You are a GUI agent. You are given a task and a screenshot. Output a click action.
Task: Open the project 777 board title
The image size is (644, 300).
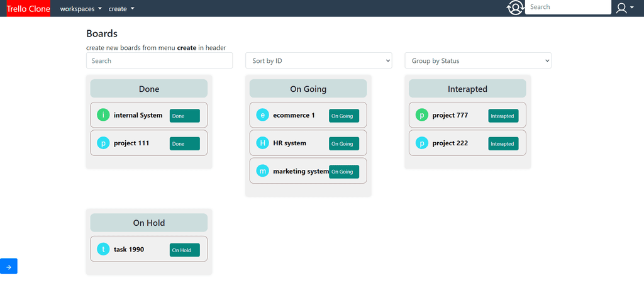click(450, 115)
